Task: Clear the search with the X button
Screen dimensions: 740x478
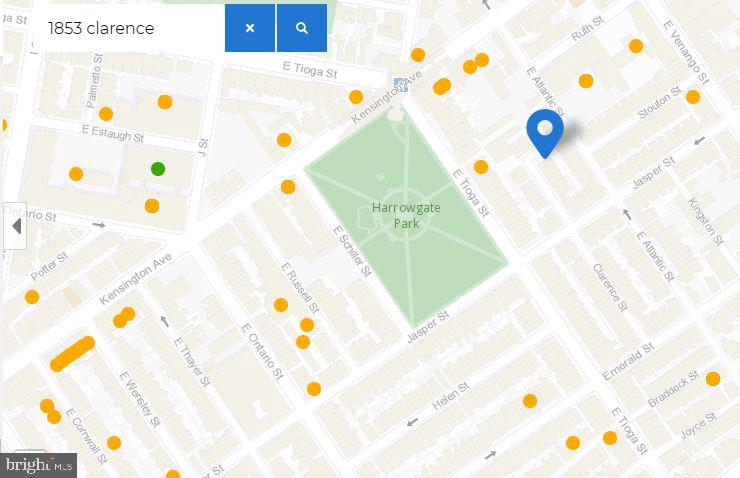Action: tap(250, 28)
